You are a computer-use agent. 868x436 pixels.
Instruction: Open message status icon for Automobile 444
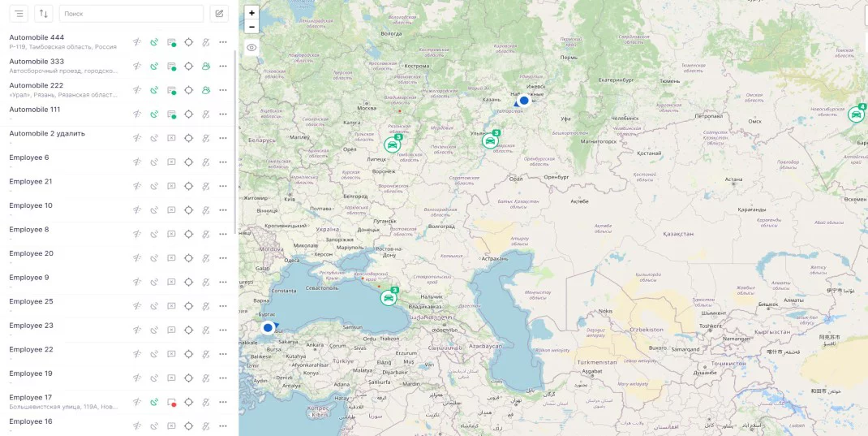[x=172, y=42]
